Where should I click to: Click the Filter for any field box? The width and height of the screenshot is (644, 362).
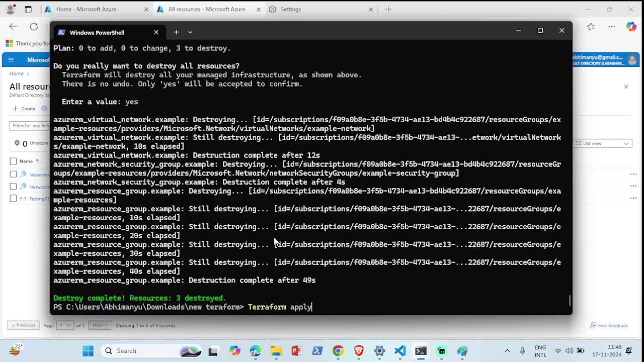pyautogui.click(x=30, y=126)
